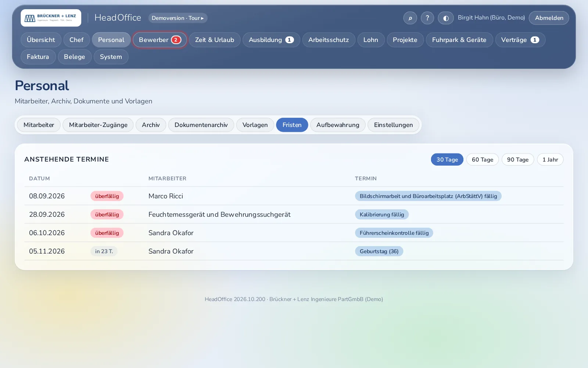Image resolution: width=588 pixels, height=368 pixels.
Task: Switch range to 1 Jahr
Action: point(550,159)
